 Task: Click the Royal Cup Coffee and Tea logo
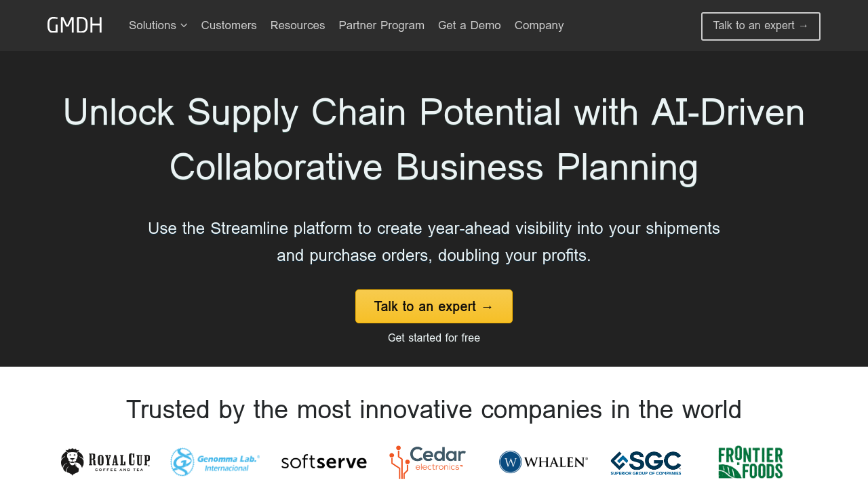(x=105, y=462)
